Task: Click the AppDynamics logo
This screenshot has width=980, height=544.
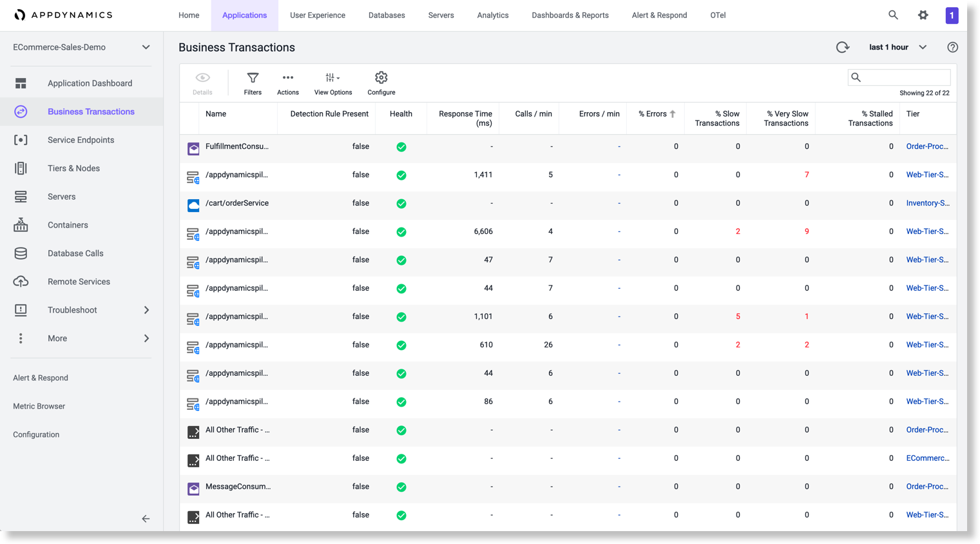Action: click(63, 15)
